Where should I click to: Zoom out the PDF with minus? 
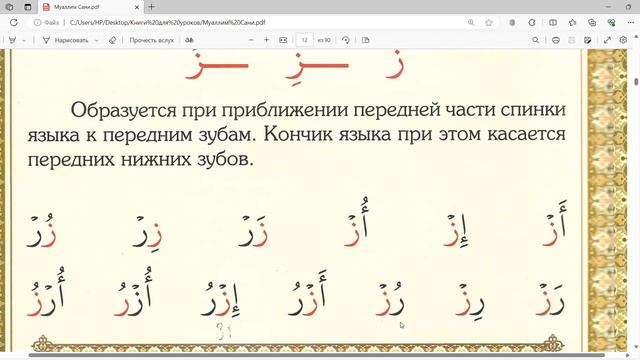[x=251, y=40]
